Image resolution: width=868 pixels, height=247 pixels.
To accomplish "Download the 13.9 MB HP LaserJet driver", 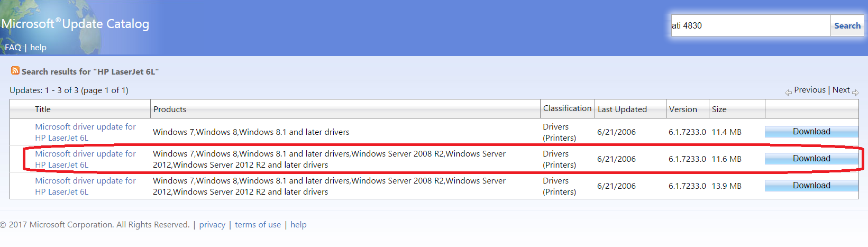I will click(811, 186).
